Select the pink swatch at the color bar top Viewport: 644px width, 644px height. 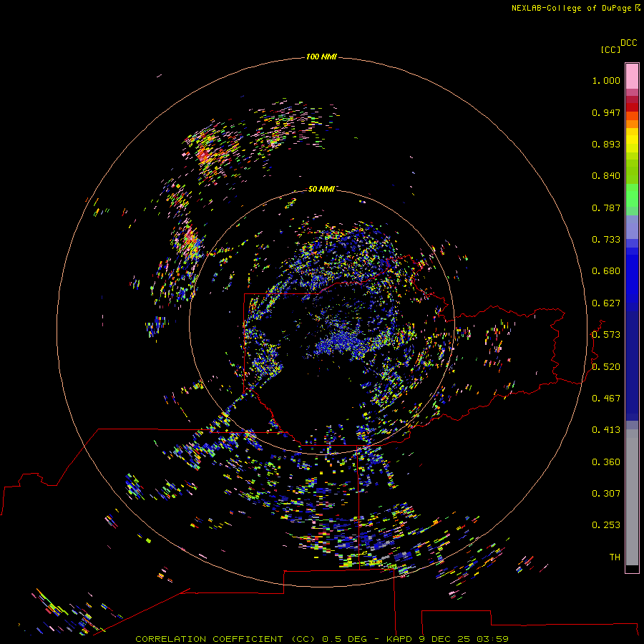pyautogui.click(x=632, y=75)
